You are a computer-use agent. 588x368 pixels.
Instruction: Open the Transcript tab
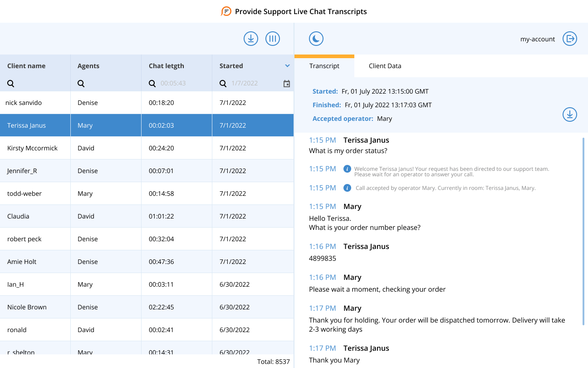click(x=324, y=66)
